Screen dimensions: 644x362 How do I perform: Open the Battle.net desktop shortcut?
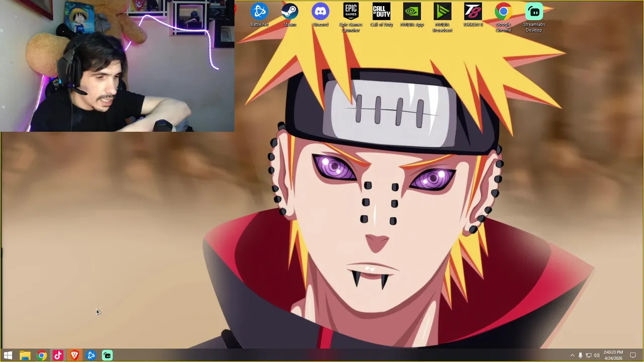click(x=260, y=15)
